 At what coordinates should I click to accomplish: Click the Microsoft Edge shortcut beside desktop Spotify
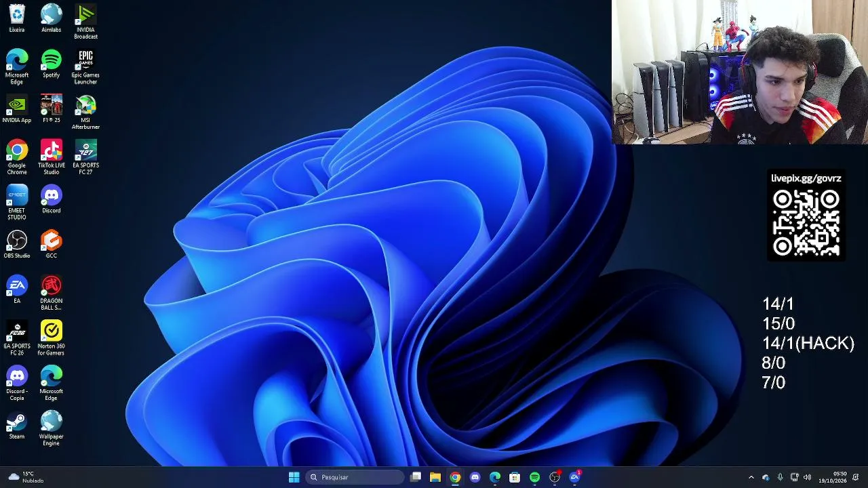point(17,67)
